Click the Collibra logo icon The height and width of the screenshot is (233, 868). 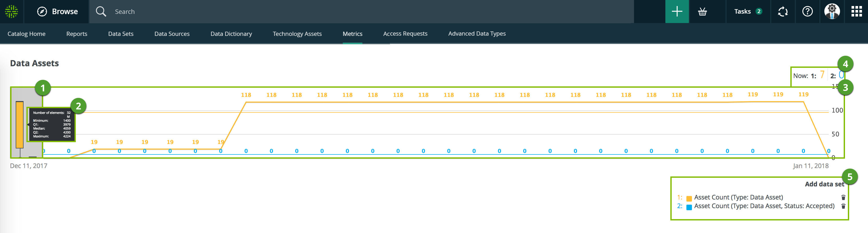click(x=12, y=12)
